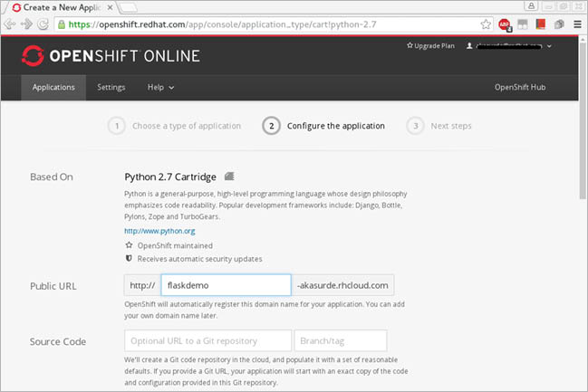Open the Applications tab
The width and height of the screenshot is (588, 392).
pos(53,88)
